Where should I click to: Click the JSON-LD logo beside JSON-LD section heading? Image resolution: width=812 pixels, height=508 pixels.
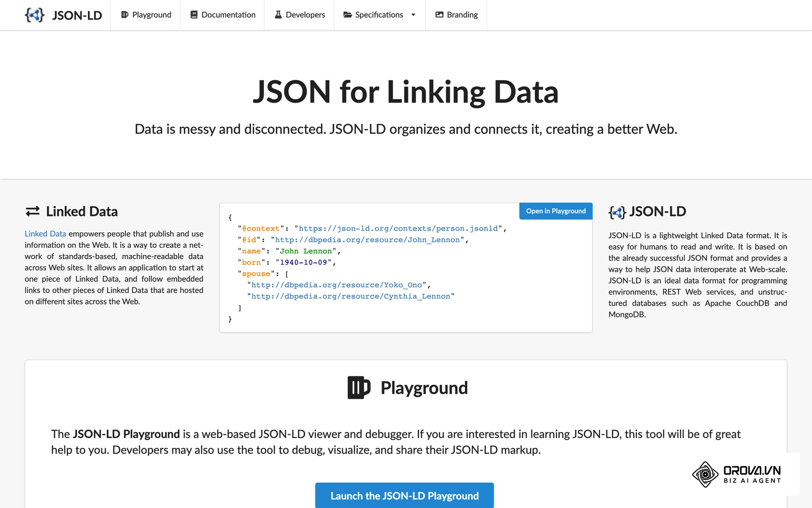[x=617, y=212]
